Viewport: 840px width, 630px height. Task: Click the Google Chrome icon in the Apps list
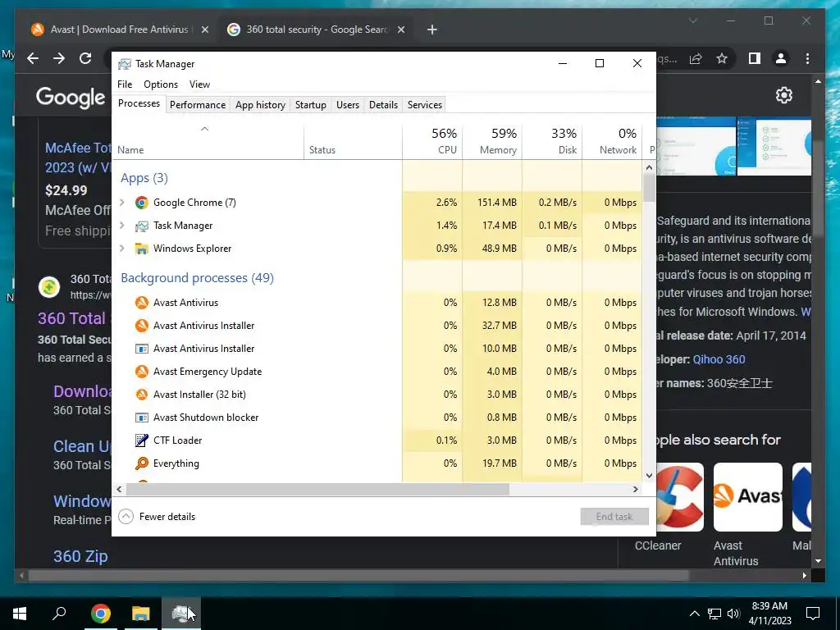tap(141, 203)
